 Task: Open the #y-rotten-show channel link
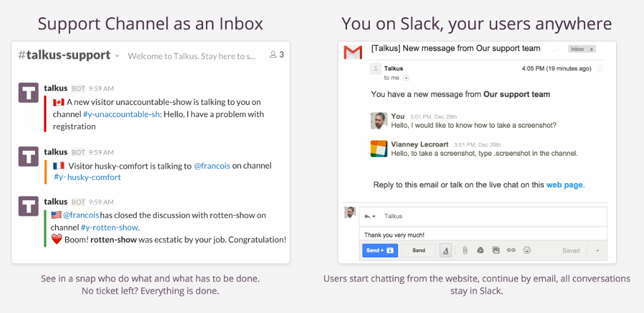pyautogui.click(x=109, y=227)
